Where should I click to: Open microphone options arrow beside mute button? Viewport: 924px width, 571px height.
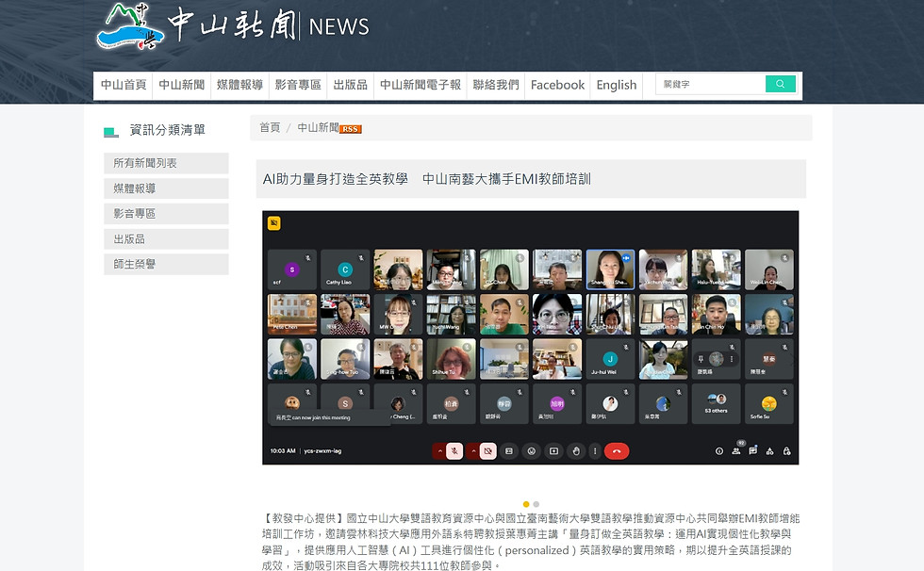(439, 451)
